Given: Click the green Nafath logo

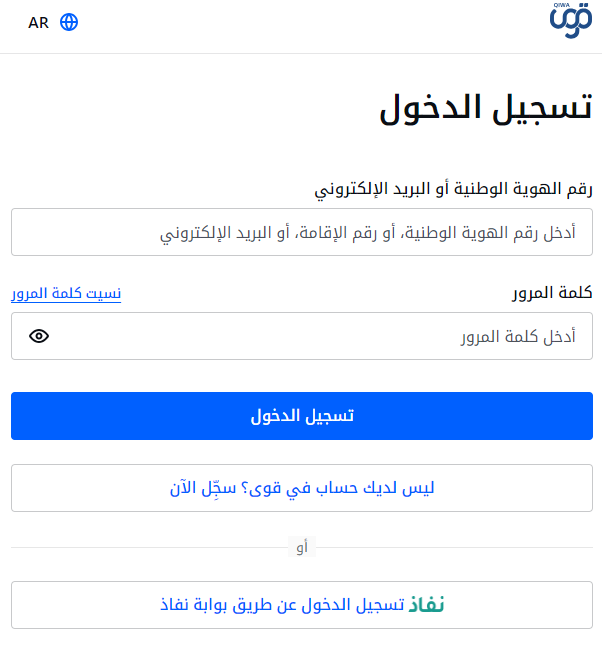Looking at the screenshot, I should point(427,605).
